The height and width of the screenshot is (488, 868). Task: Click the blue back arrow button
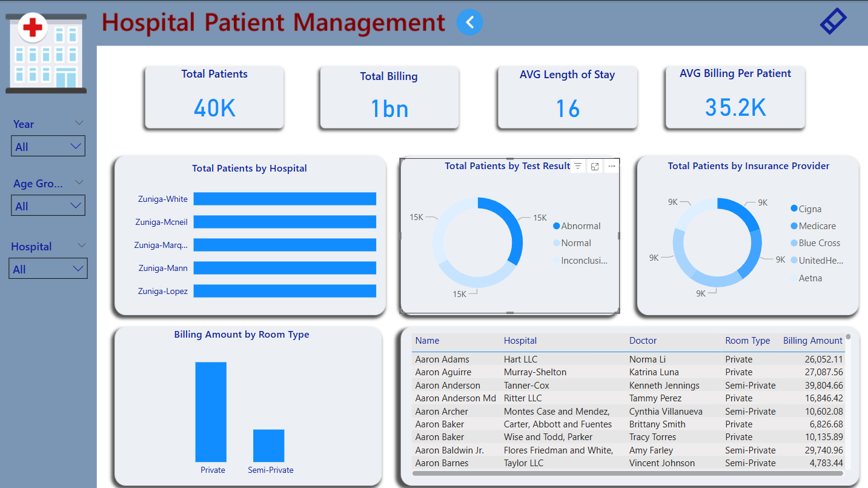coord(469,22)
